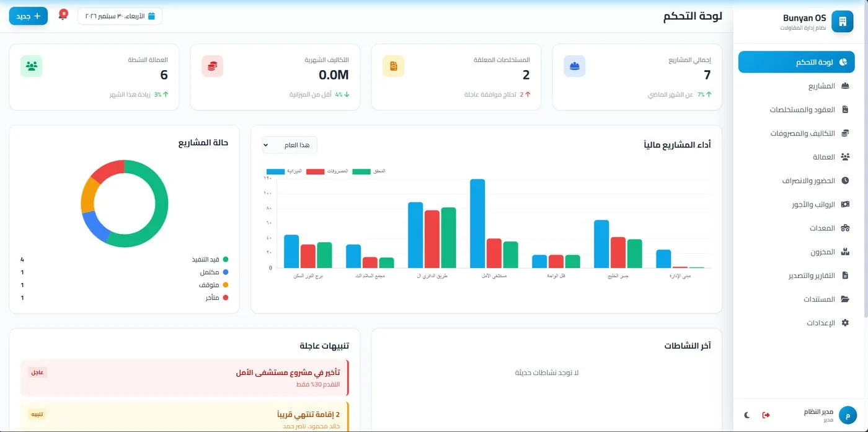Click the حالة المشاريع panel title
Image resolution: width=868 pixels, height=432 pixels.
pyautogui.click(x=203, y=143)
